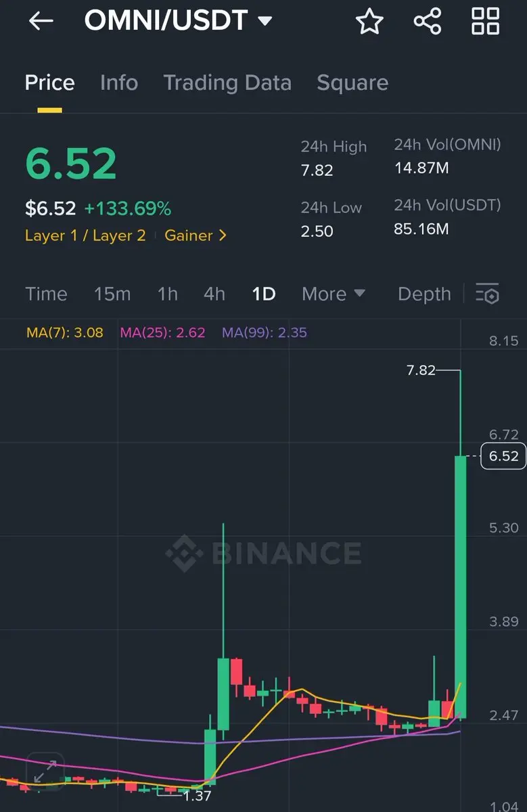Viewport: 527px width, 812px height.
Task: Open the share icon
Action: (428, 21)
